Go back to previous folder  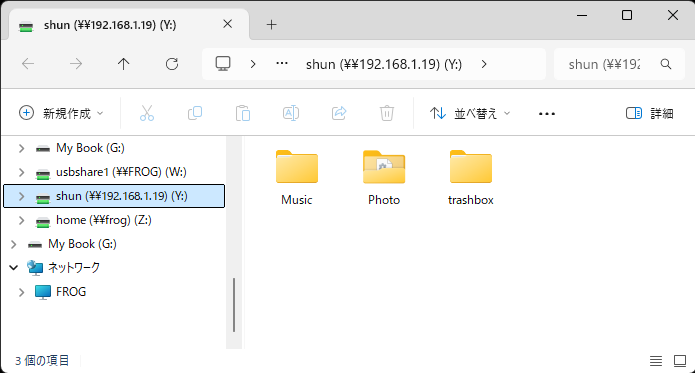coord(28,64)
